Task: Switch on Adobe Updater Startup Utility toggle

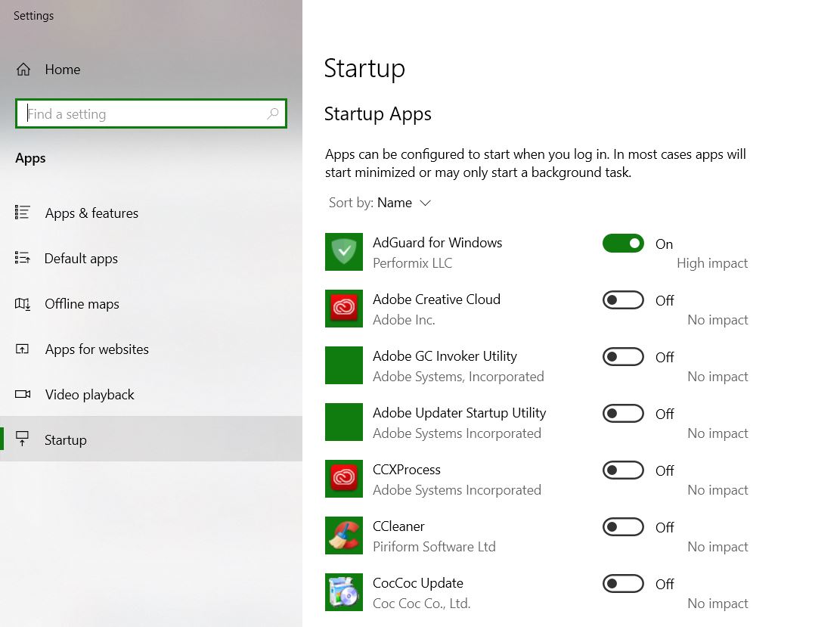Action: coord(623,414)
